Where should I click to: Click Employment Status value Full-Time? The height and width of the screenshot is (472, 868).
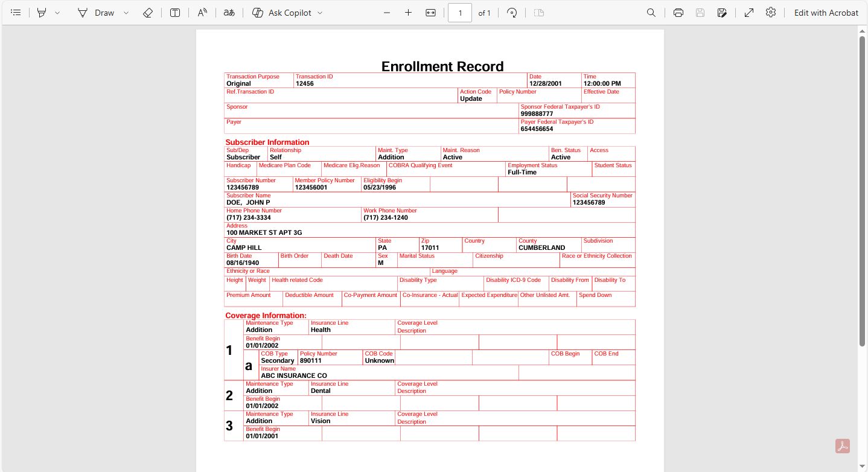pos(522,173)
